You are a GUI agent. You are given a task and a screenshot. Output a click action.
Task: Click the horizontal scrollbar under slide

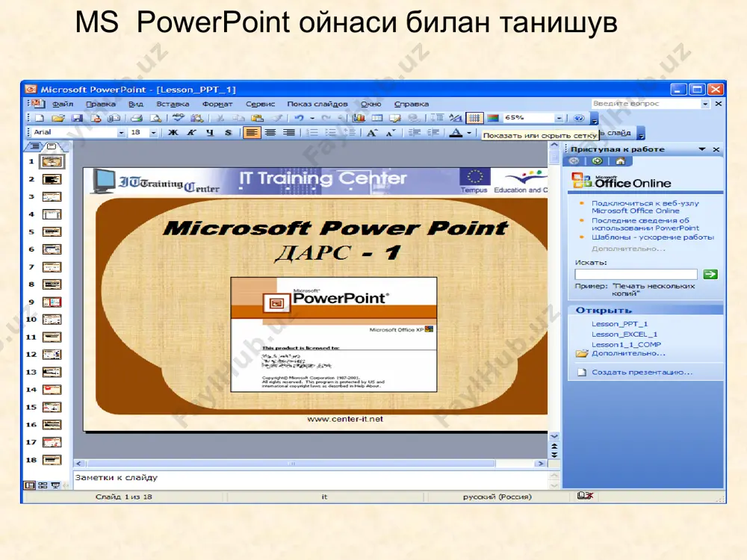(x=311, y=464)
